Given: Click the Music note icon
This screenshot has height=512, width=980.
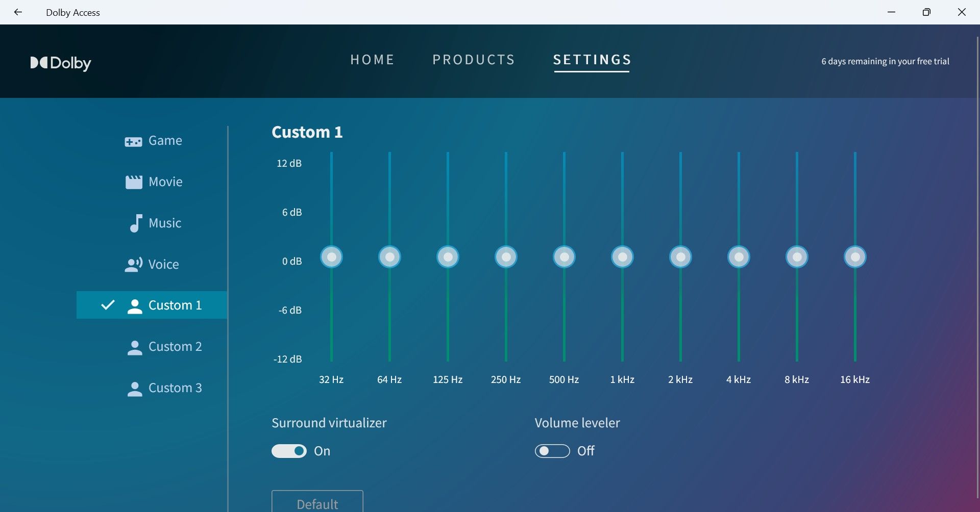Looking at the screenshot, I should (135, 223).
